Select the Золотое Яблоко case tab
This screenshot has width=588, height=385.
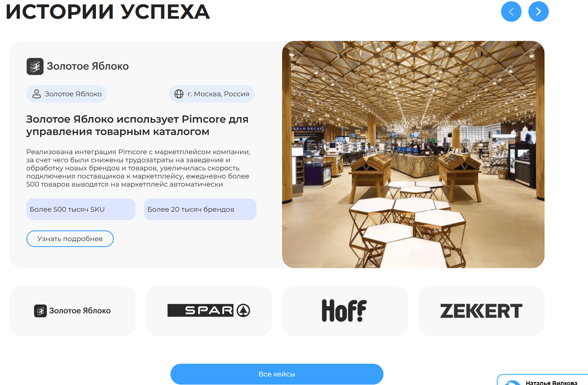(72, 311)
